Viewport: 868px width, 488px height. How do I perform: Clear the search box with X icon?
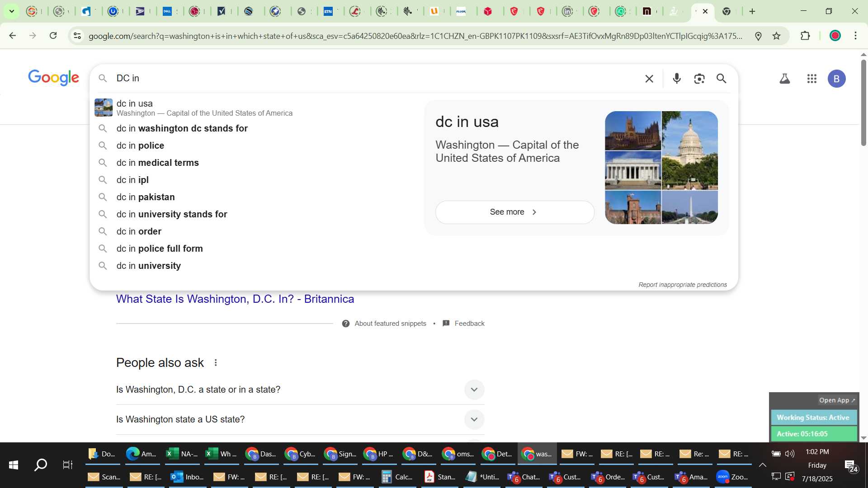[x=649, y=79]
